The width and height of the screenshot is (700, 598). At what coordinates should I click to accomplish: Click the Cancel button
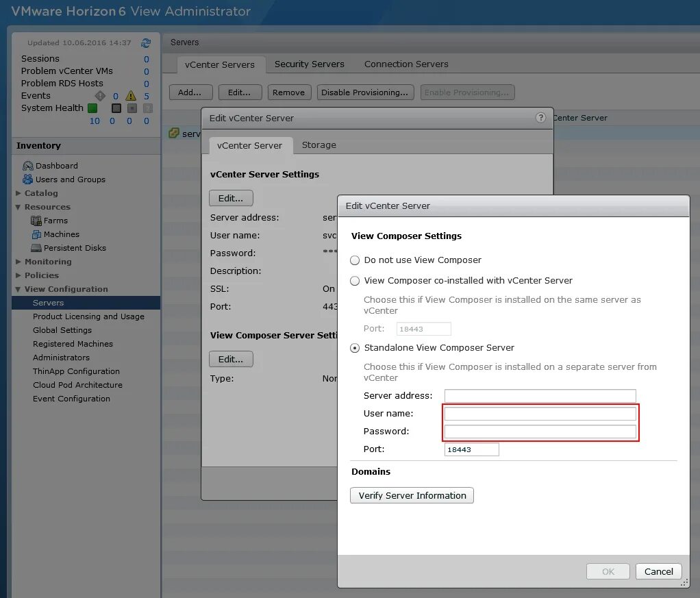658,572
